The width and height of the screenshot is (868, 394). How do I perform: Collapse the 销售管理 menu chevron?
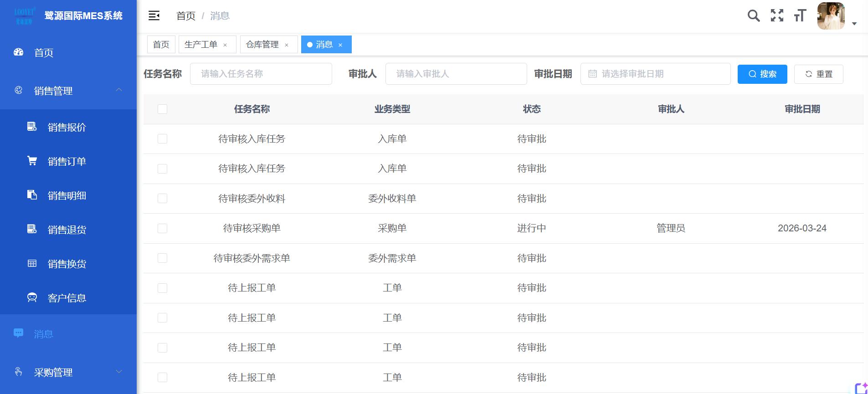point(119,90)
